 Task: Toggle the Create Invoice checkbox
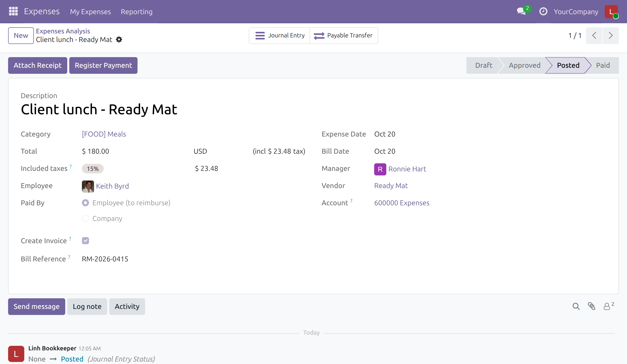tap(85, 241)
